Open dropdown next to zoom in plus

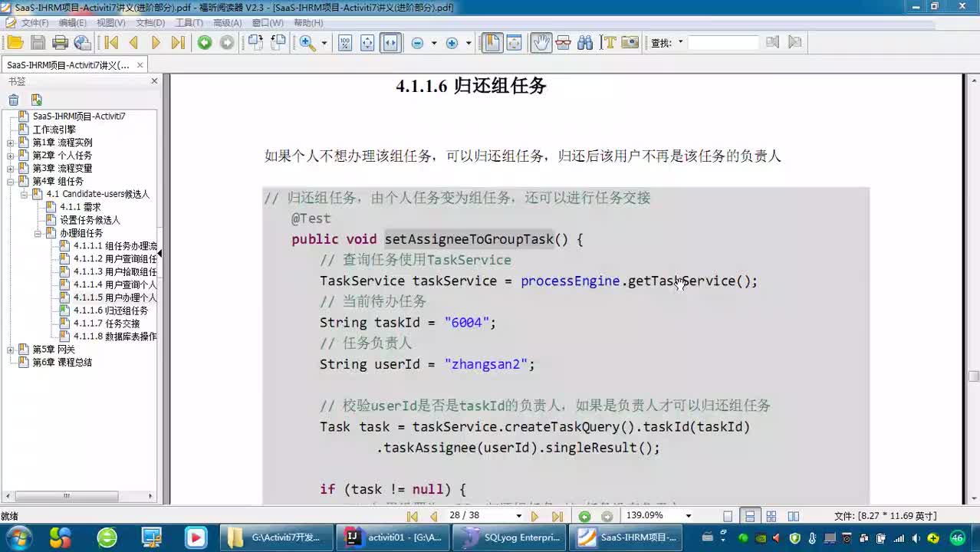pos(469,43)
